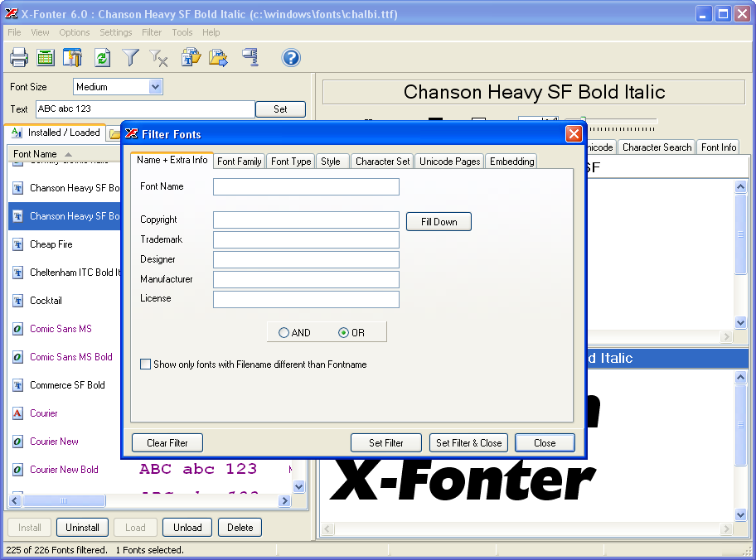Click the hammer tools toolbar icon

click(72, 57)
